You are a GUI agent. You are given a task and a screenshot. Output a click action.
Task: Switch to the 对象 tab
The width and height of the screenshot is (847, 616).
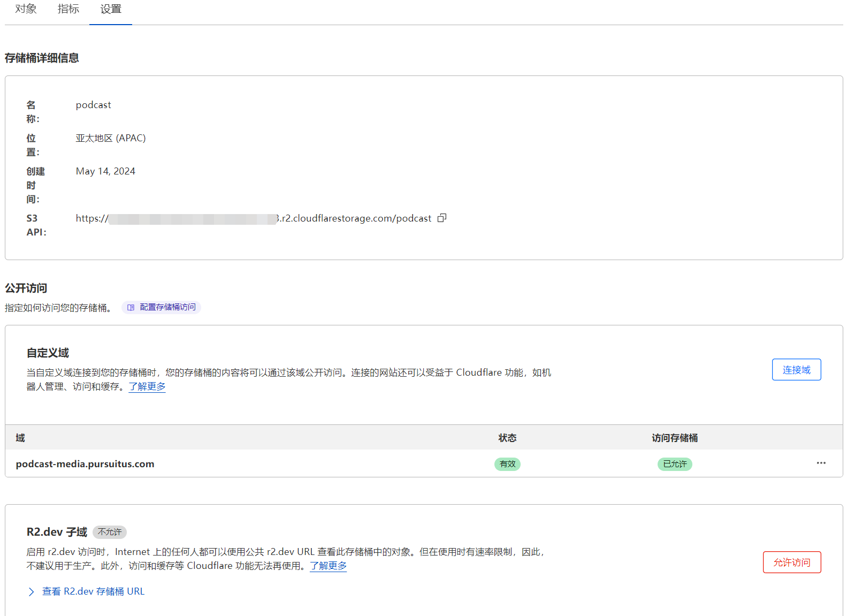click(26, 9)
